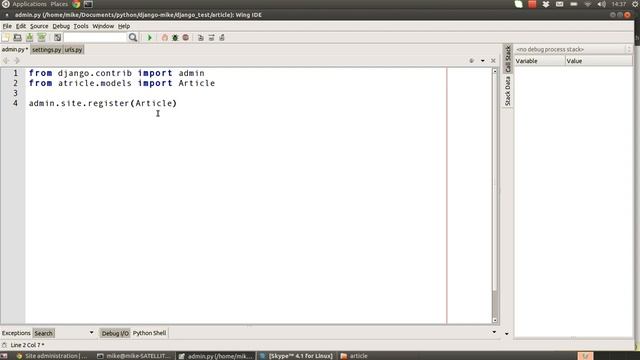The height and width of the screenshot is (360, 640).
Task: Click the red stop debug icon
Action: [x=186, y=38]
